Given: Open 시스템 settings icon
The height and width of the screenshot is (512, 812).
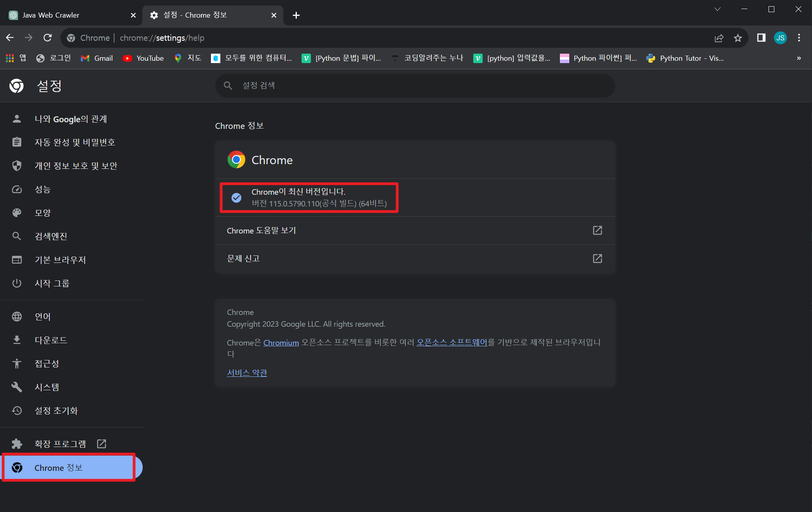Looking at the screenshot, I should click(16, 387).
